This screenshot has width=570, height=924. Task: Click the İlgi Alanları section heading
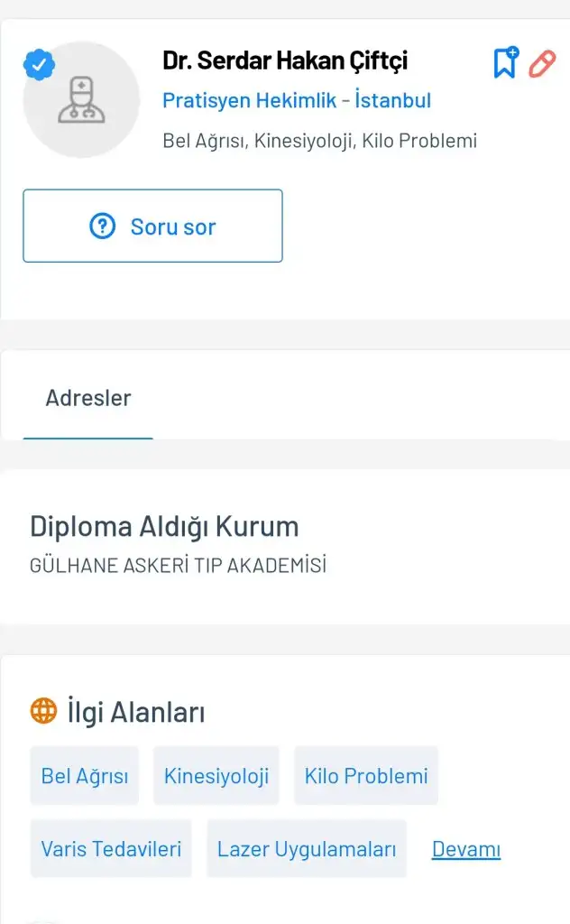(x=136, y=712)
